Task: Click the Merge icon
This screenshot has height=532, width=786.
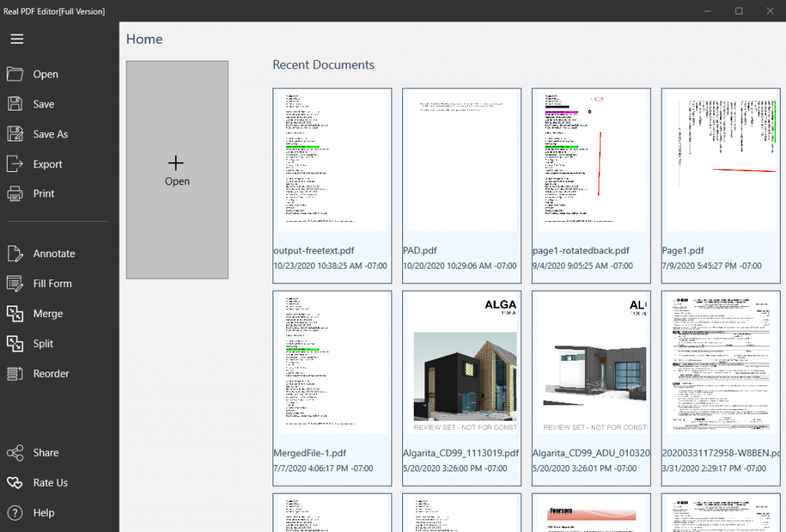Action: [15, 314]
